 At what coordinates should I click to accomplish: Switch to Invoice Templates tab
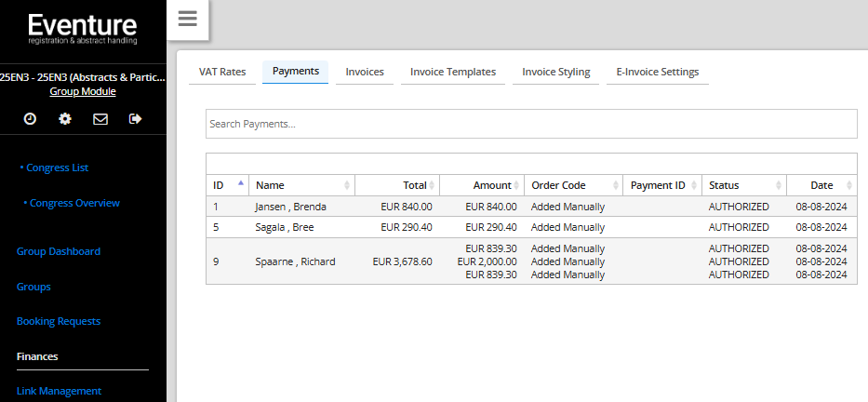[x=453, y=72]
